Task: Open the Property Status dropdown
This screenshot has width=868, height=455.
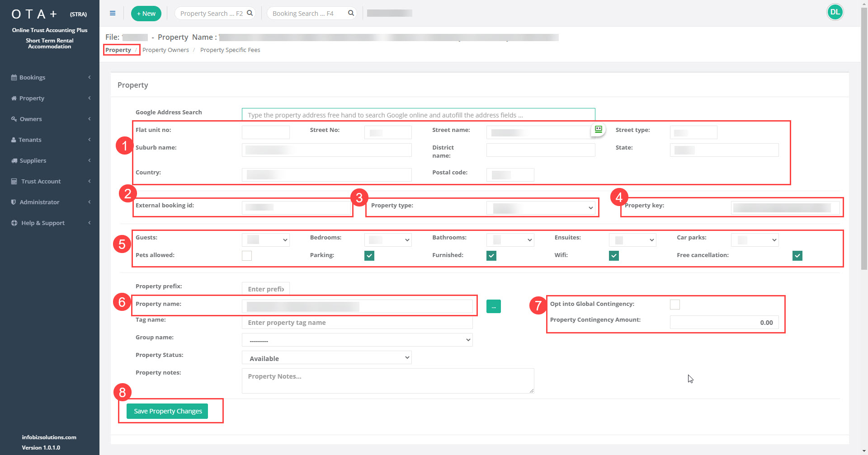Action: [x=326, y=358]
